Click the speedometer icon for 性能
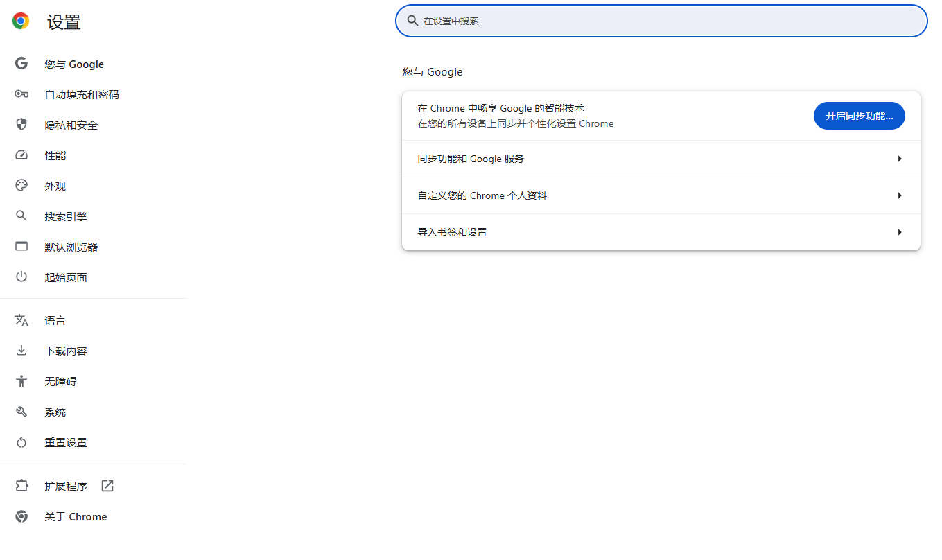 tap(21, 155)
